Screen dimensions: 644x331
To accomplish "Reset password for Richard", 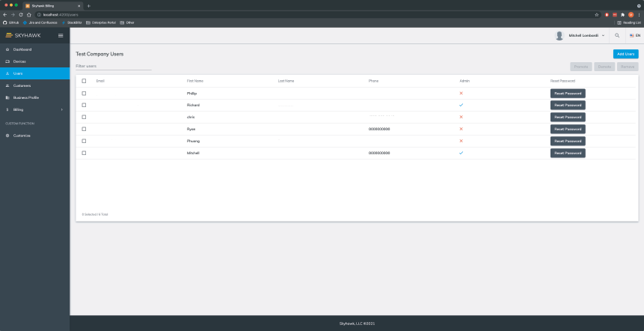I will pyautogui.click(x=568, y=106).
